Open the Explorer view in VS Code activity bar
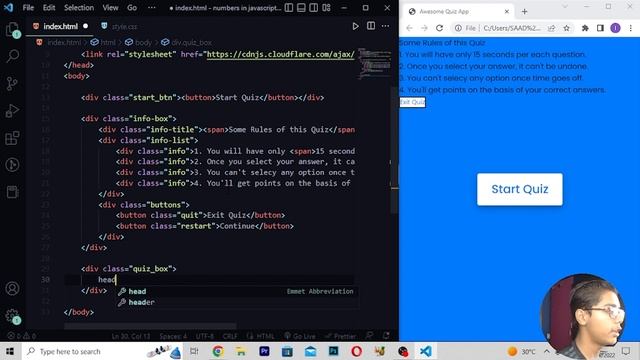 pos(12,30)
